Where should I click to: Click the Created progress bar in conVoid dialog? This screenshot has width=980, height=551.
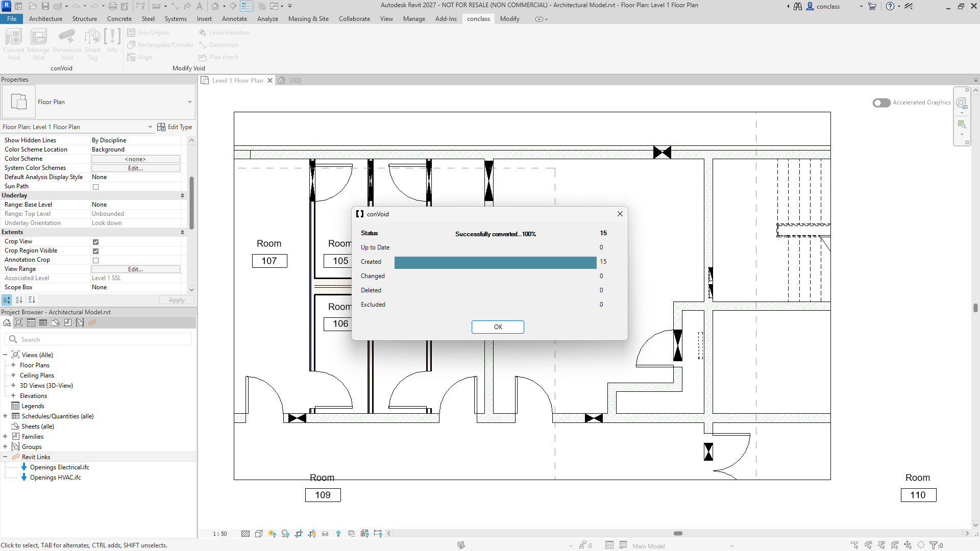pos(495,262)
